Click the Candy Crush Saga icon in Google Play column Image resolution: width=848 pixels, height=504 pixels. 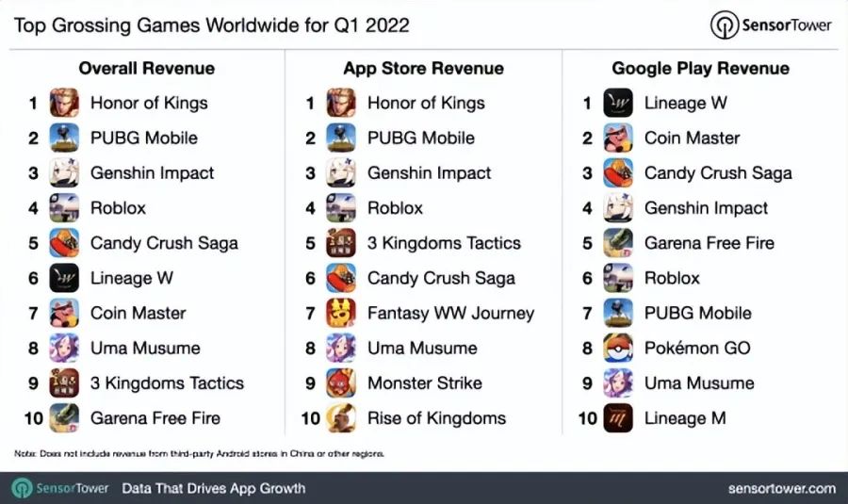(x=618, y=173)
